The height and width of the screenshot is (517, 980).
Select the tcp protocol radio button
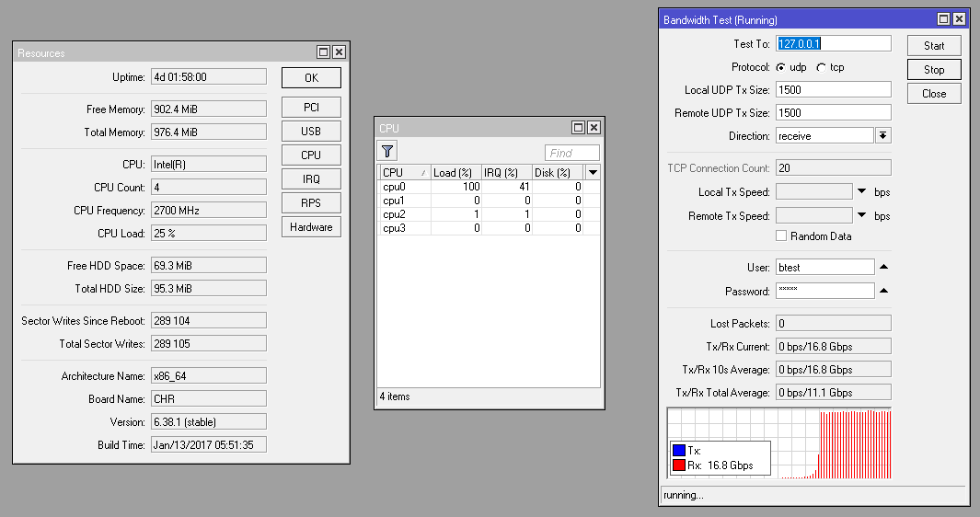point(821,67)
